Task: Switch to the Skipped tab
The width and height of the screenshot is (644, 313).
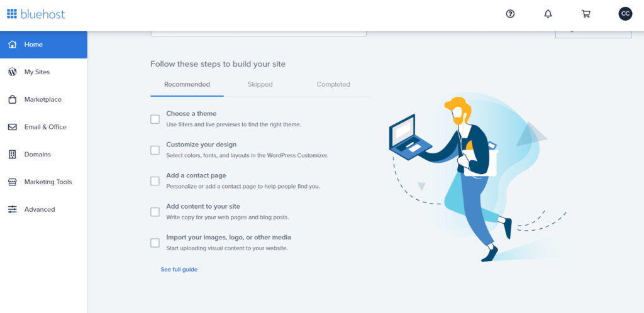Action: point(260,84)
